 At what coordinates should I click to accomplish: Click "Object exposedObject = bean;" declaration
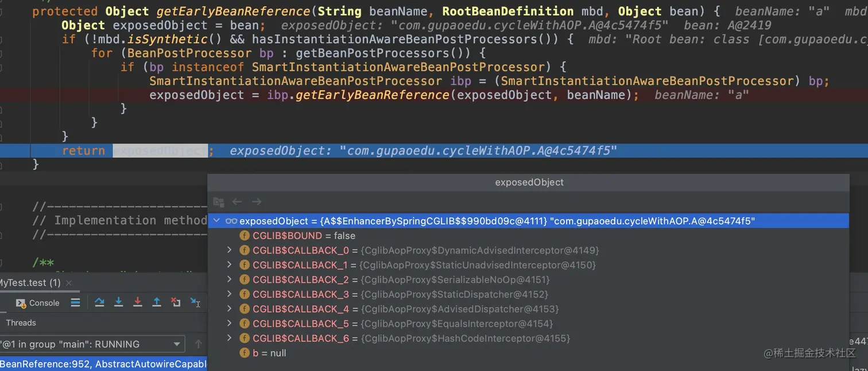[163, 25]
